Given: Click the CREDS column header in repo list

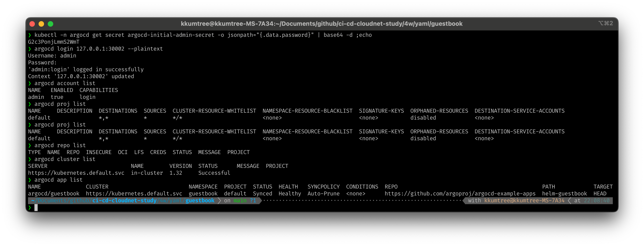Looking at the screenshot, I should (158, 152).
